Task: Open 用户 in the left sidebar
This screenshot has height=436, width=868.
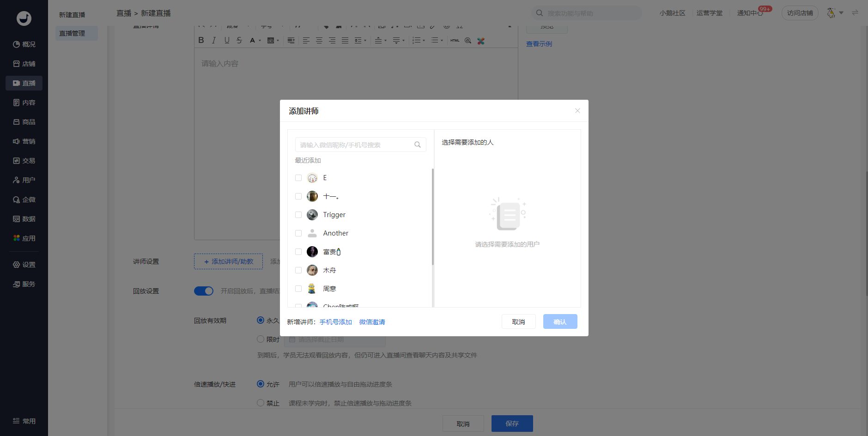Action: 24,180
